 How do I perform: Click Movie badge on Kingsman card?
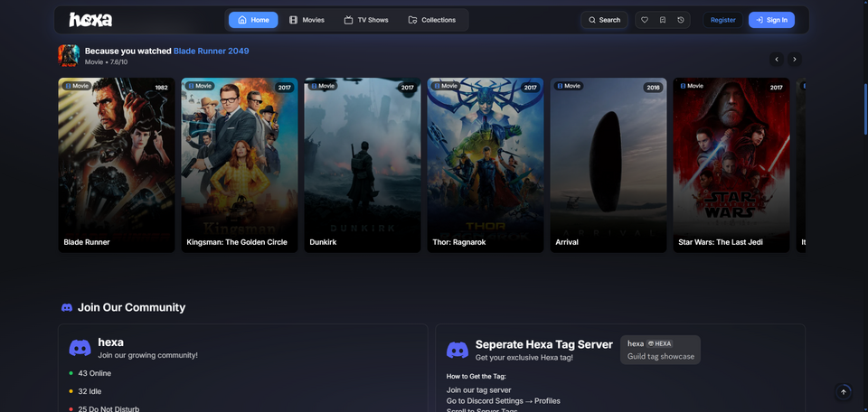(x=199, y=86)
